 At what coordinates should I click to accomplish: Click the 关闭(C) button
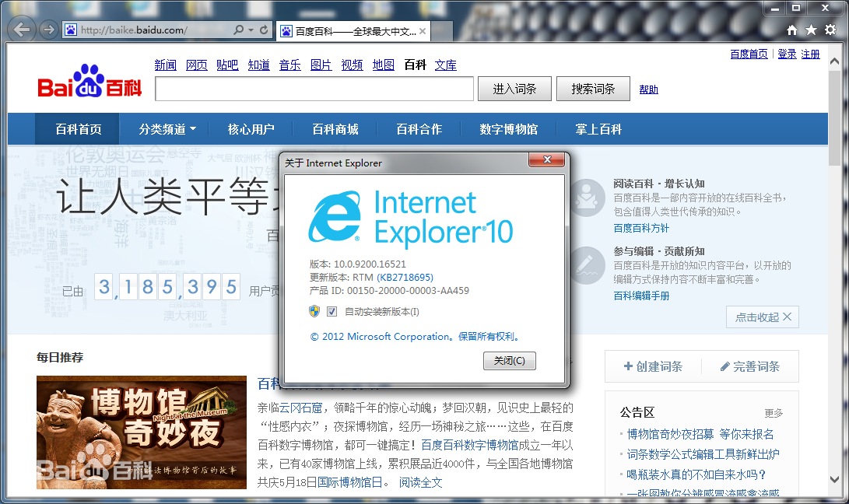click(x=510, y=361)
